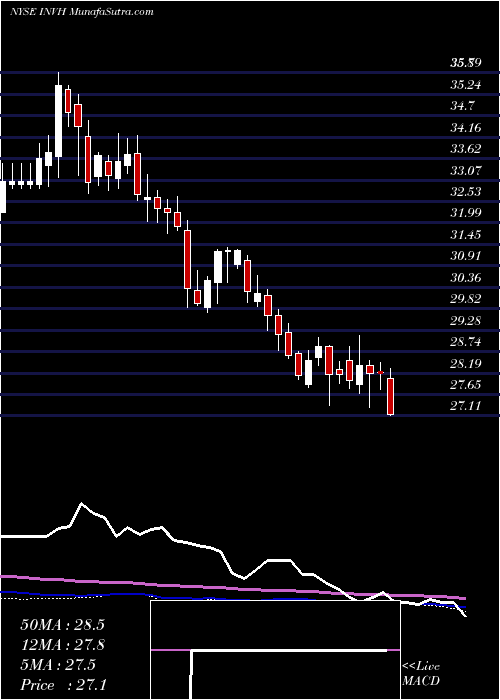Viewport: 500px width, 700px height.
Task: Select the 27.11 price level label
Action: [x=466, y=406]
